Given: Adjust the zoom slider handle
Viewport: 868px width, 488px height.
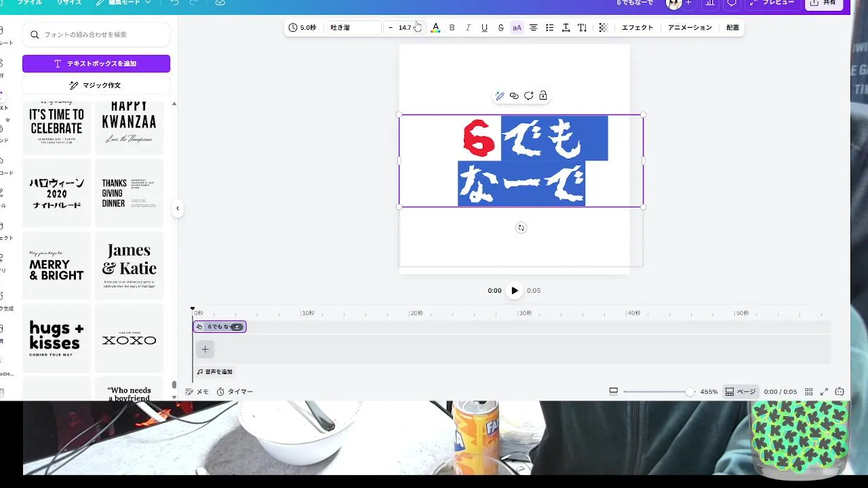Looking at the screenshot, I should (690, 392).
